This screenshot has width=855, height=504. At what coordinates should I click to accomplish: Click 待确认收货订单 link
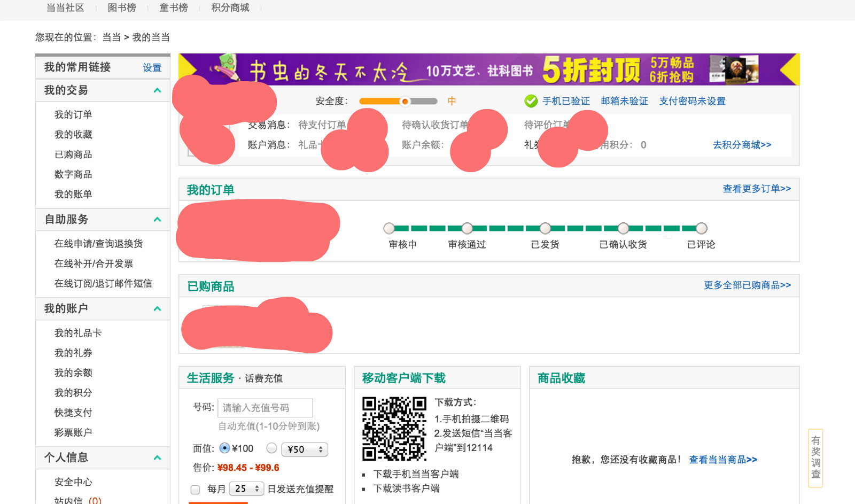point(435,125)
